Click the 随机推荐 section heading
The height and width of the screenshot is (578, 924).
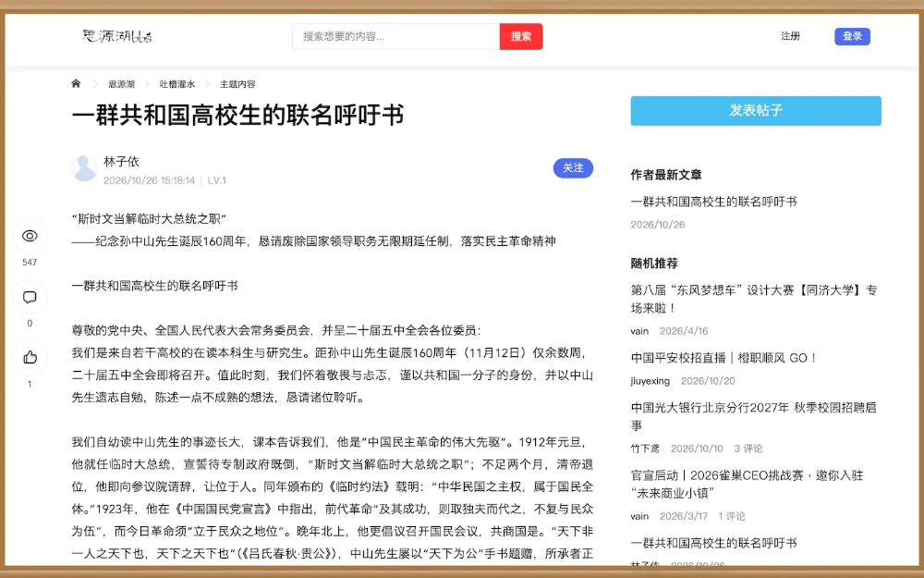click(x=654, y=263)
